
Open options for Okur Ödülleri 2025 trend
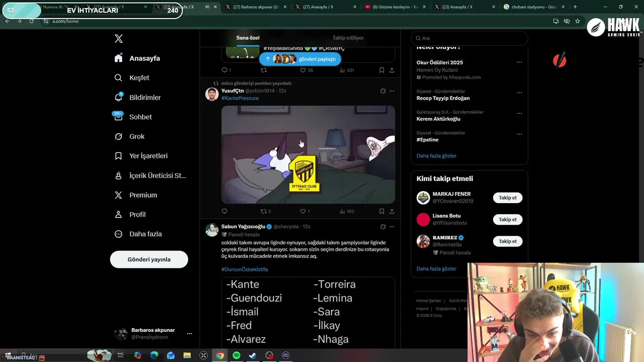[519, 62]
